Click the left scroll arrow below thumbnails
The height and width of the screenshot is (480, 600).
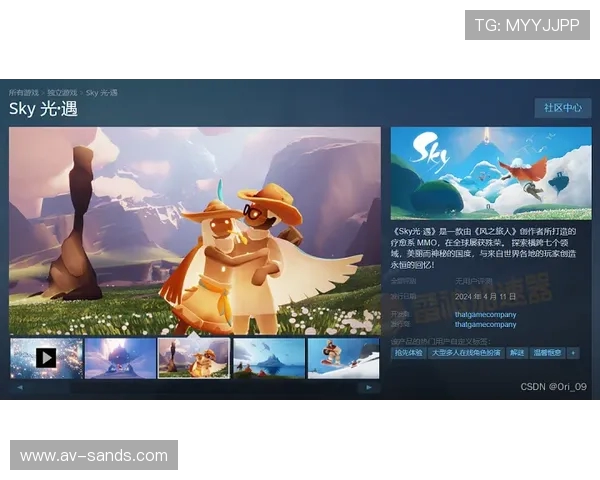18,387
